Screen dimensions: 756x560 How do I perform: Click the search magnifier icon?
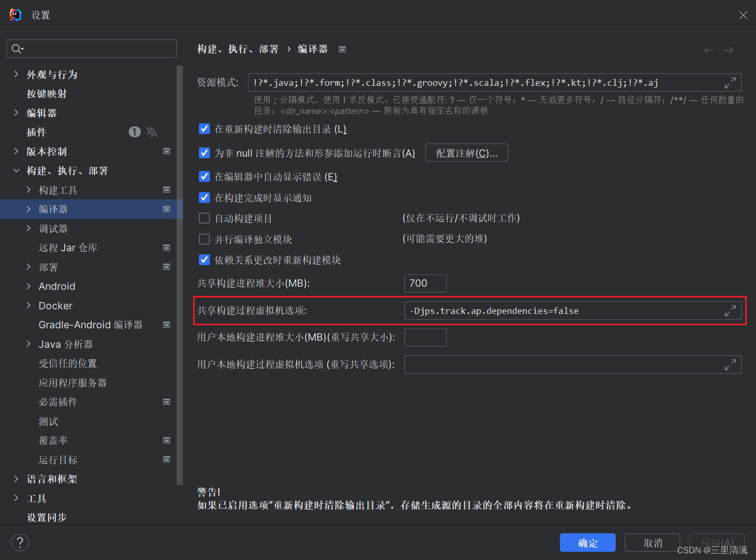click(17, 49)
